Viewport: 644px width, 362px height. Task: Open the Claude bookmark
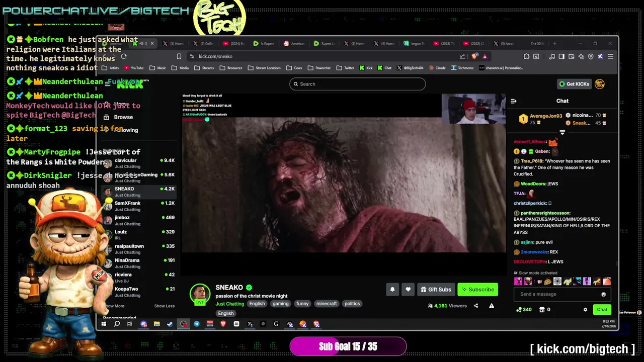tap(437, 68)
